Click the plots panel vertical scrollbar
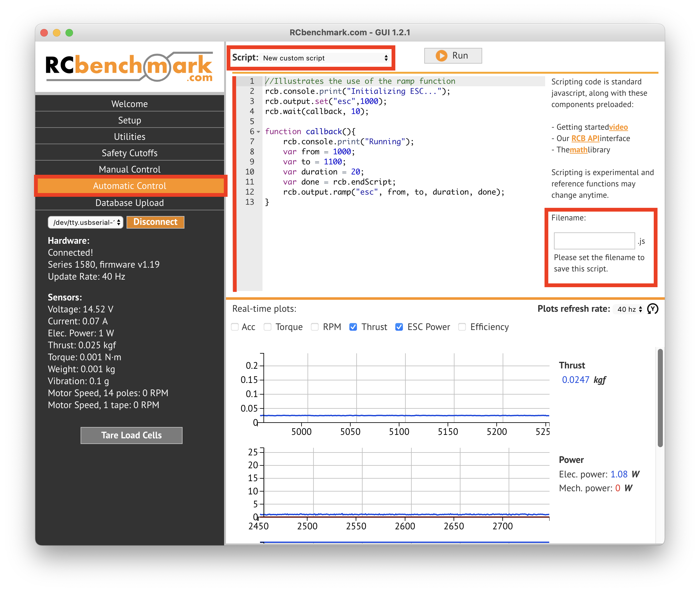The width and height of the screenshot is (700, 592). [660, 398]
